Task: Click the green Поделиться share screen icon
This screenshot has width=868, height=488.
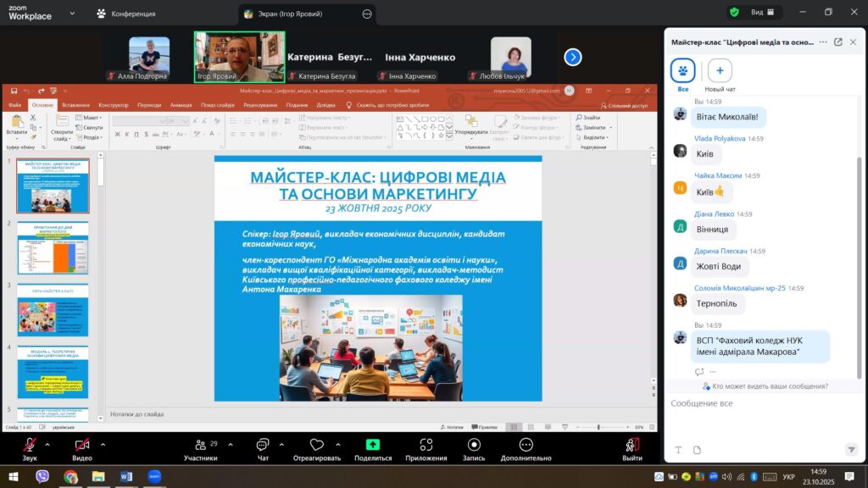Action: (373, 445)
